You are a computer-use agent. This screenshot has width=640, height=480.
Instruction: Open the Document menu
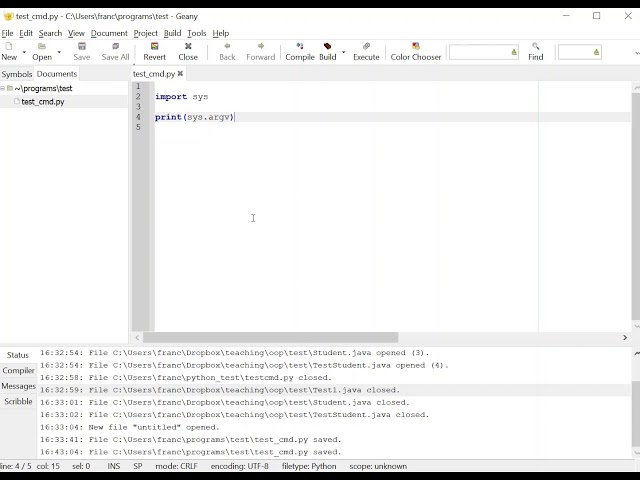click(109, 33)
